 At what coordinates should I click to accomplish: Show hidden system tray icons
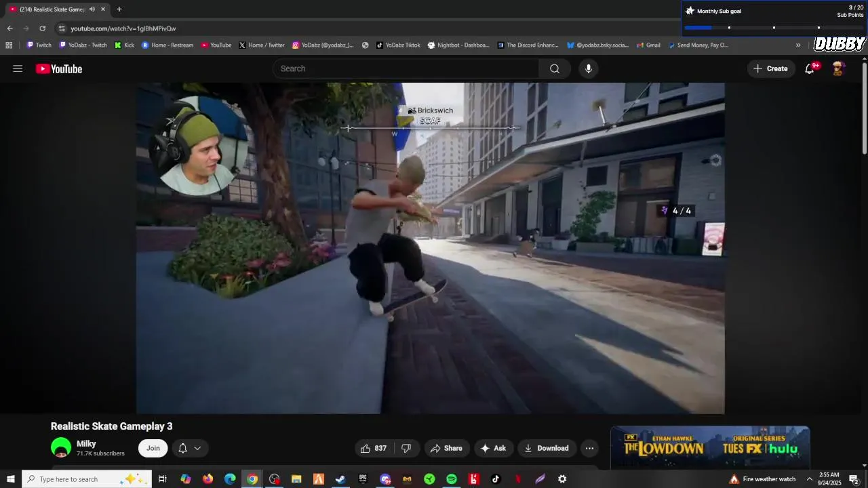click(809, 479)
